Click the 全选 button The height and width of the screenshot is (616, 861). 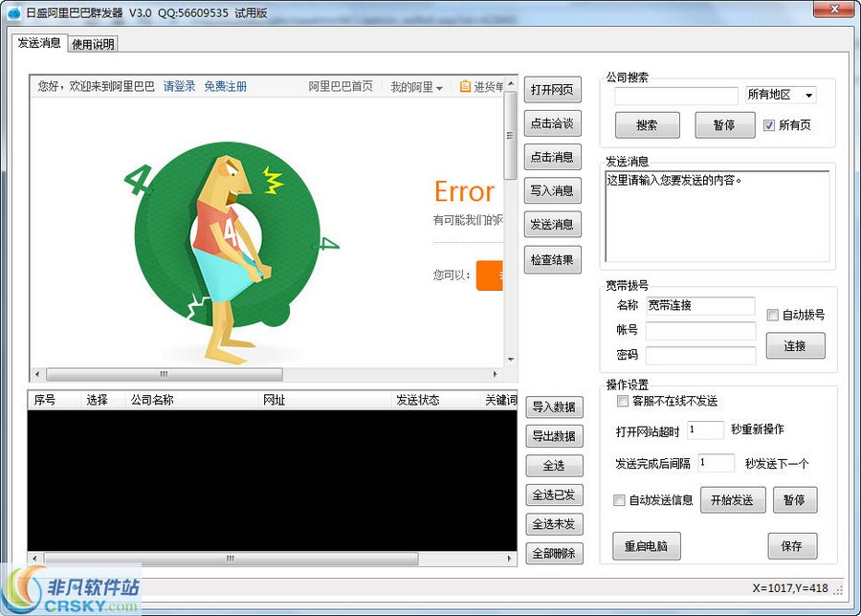click(x=554, y=466)
